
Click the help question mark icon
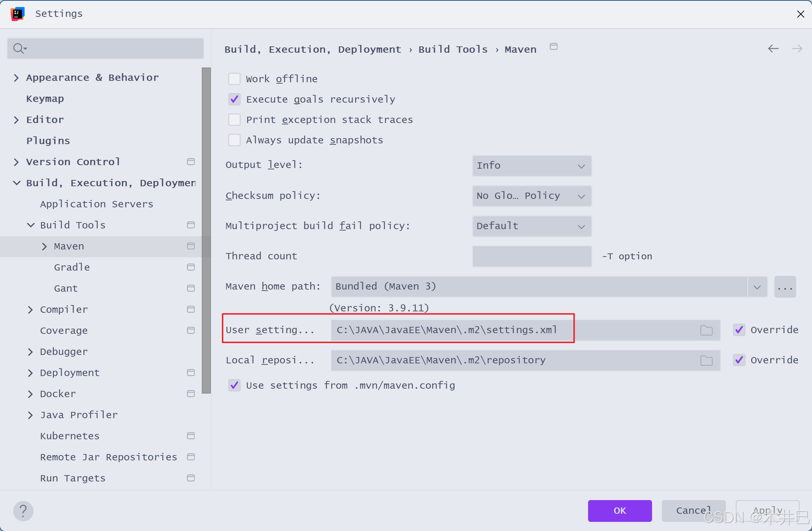[x=23, y=511]
